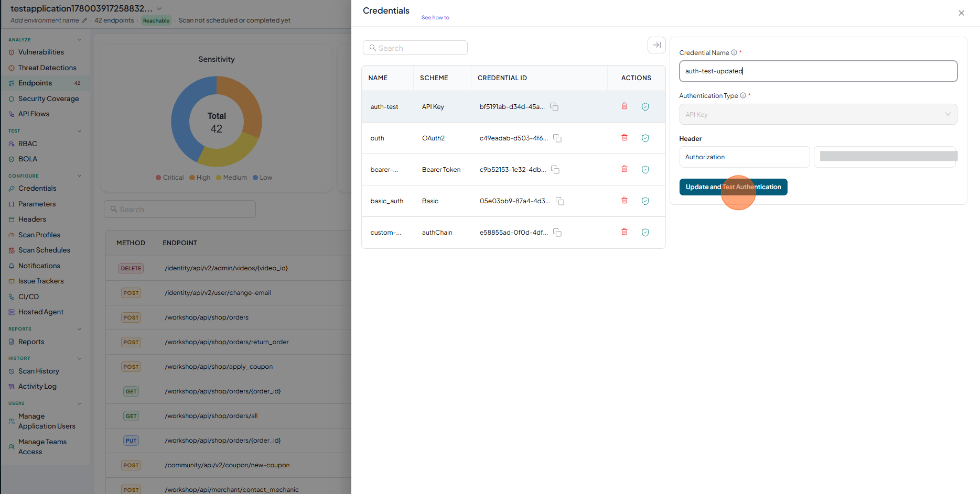Expand the application name dropdown chevron

[x=159, y=9]
